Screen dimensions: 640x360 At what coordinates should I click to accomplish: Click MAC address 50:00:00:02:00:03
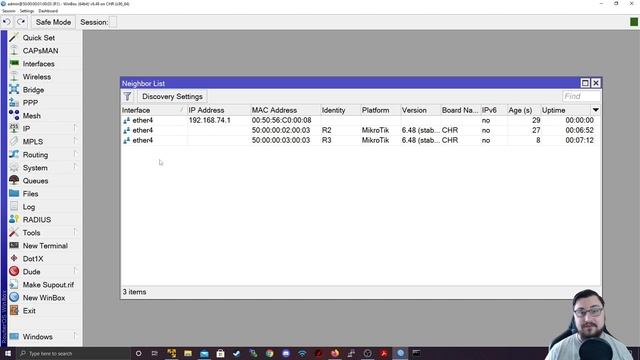[281, 130]
